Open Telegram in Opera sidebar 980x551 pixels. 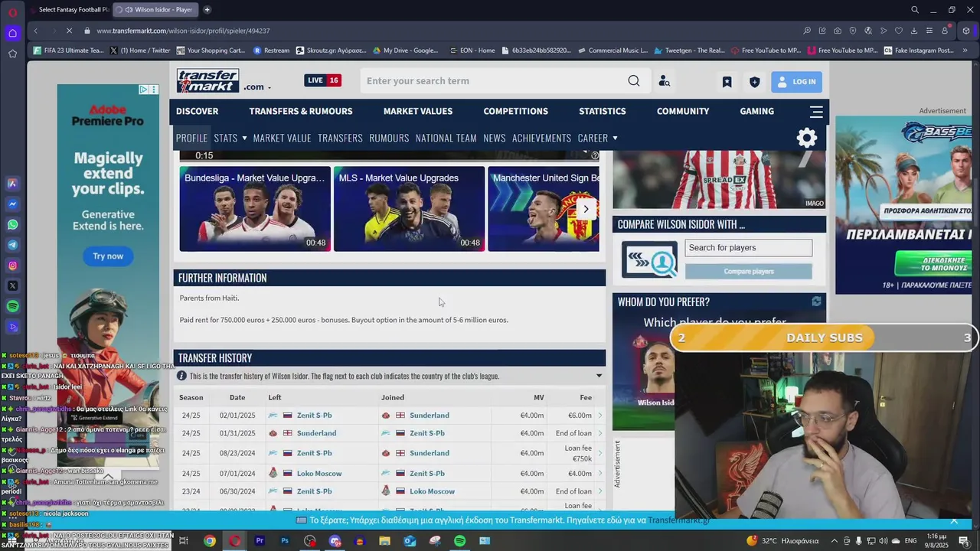click(12, 245)
